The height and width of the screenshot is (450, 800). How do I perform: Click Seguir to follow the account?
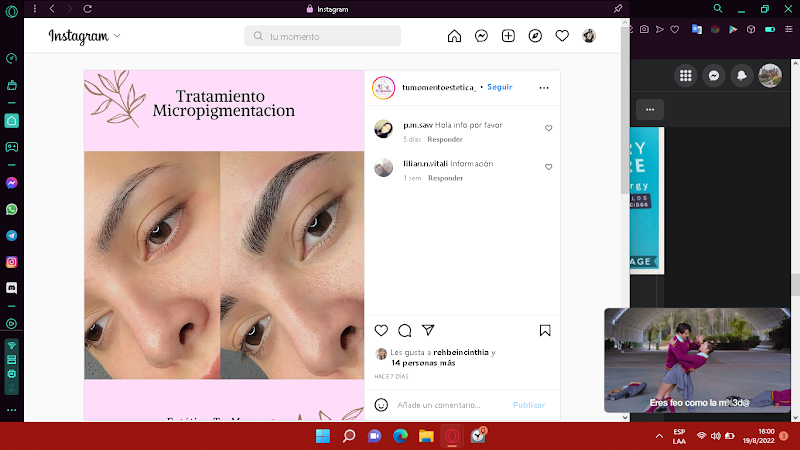pyautogui.click(x=499, y=88)
